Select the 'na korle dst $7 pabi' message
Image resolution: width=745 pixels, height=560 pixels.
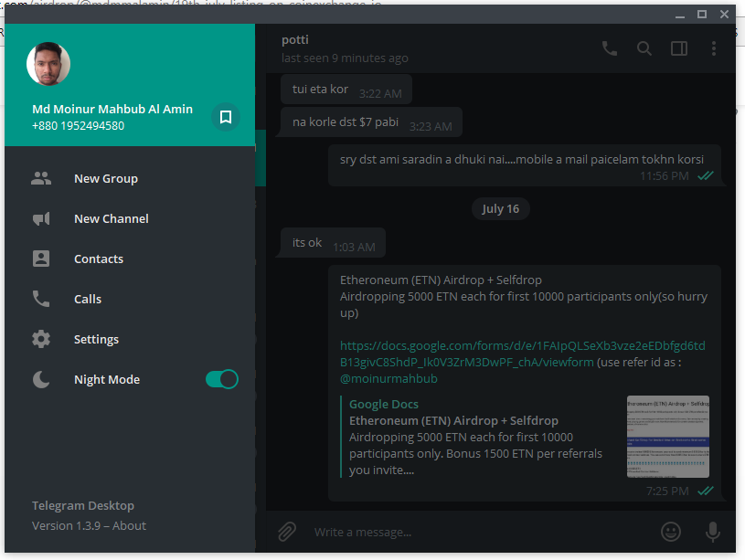[371, 122]
